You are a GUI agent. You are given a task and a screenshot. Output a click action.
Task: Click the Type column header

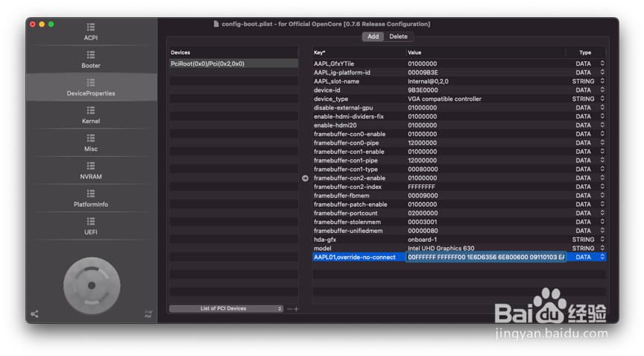click(x=585, y=53)
